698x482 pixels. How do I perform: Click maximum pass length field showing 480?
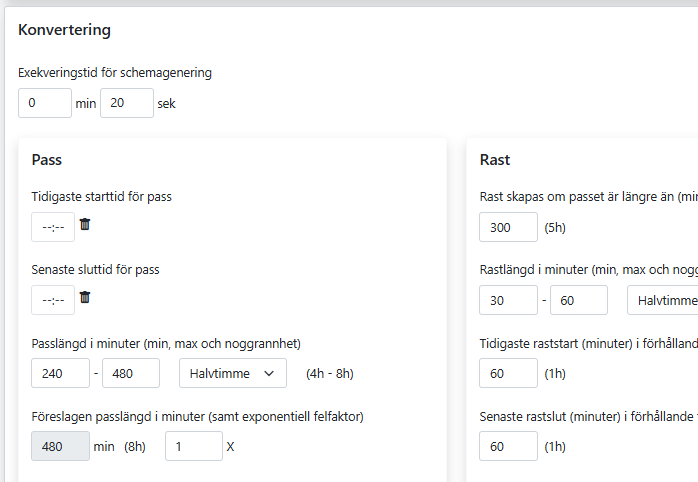[131, 373]
